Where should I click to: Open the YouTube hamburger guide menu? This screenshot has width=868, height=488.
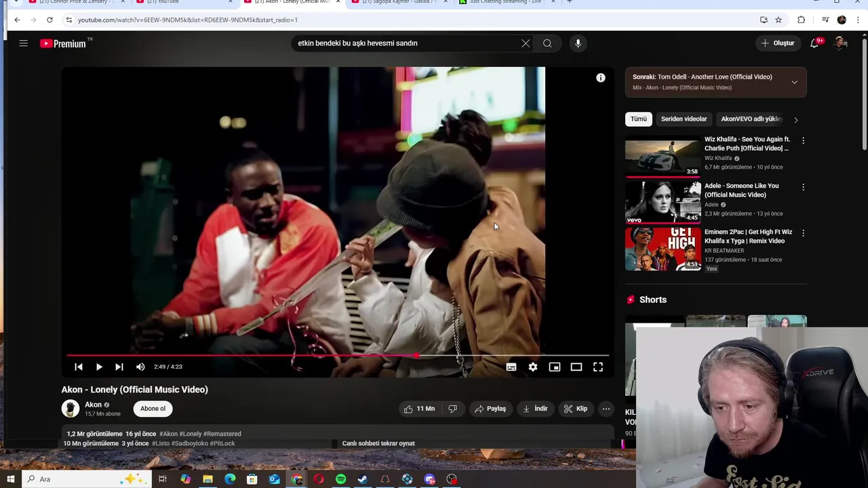(23, 43)
